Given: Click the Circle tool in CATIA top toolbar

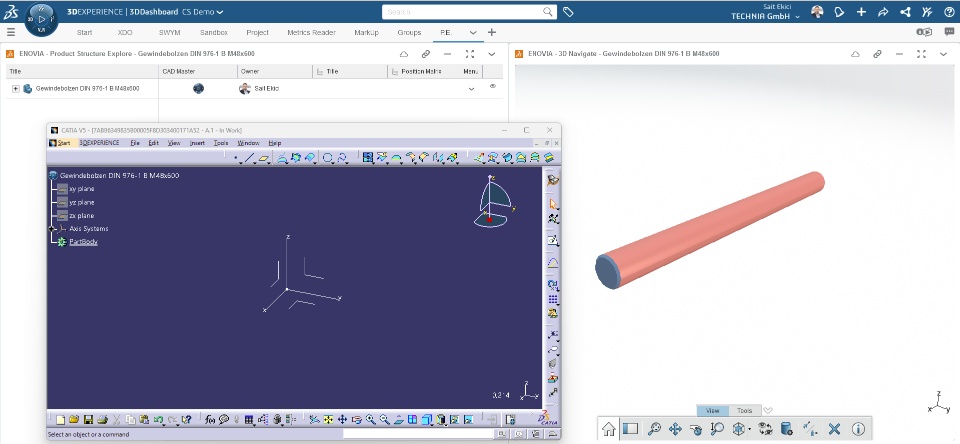Looking at the screenshot, I should 327,158.
